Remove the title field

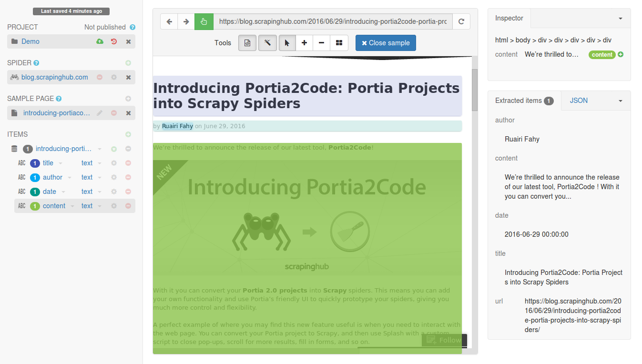pyautogui.click(x=128, y=163)
